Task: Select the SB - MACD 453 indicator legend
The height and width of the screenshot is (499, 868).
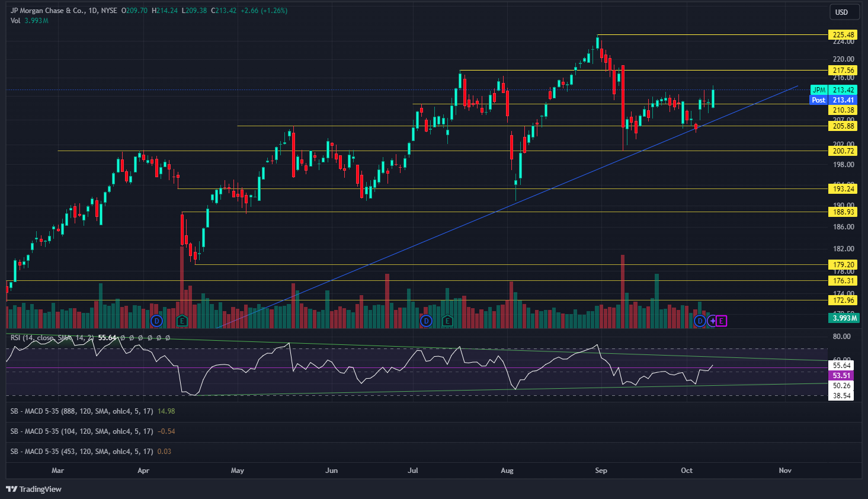Action: click(x=82, y=452)
